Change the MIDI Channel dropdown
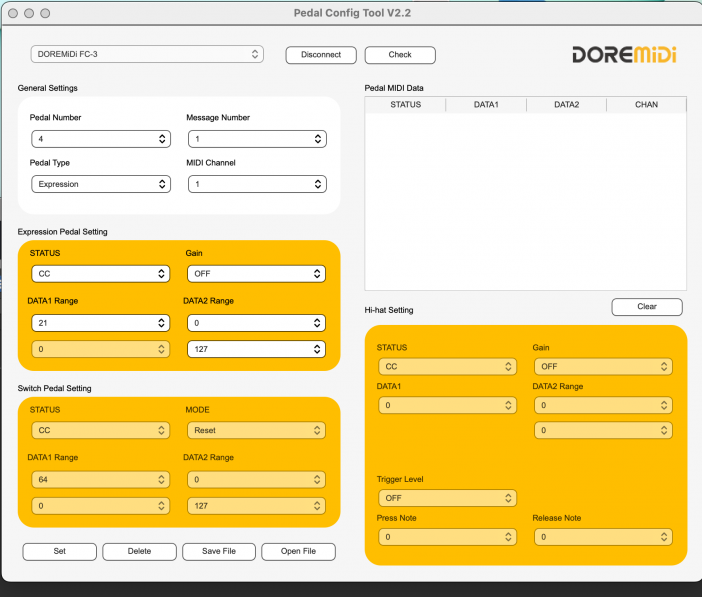702x597 pixels. (x=257, y=184)
